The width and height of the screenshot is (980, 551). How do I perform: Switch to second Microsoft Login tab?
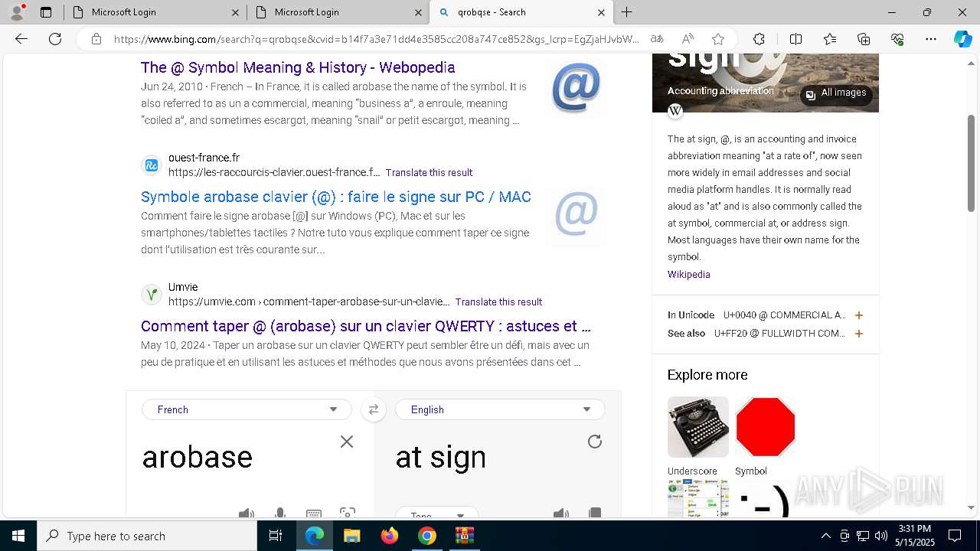(x=337, y=12)
